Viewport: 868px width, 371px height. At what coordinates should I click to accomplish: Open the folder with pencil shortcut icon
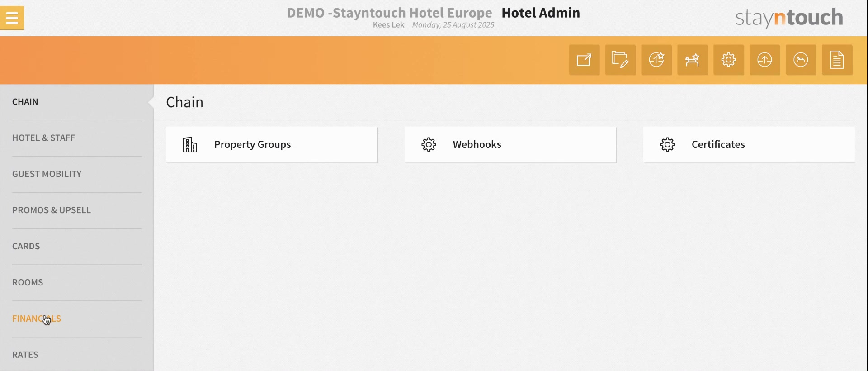pos(620,60)
